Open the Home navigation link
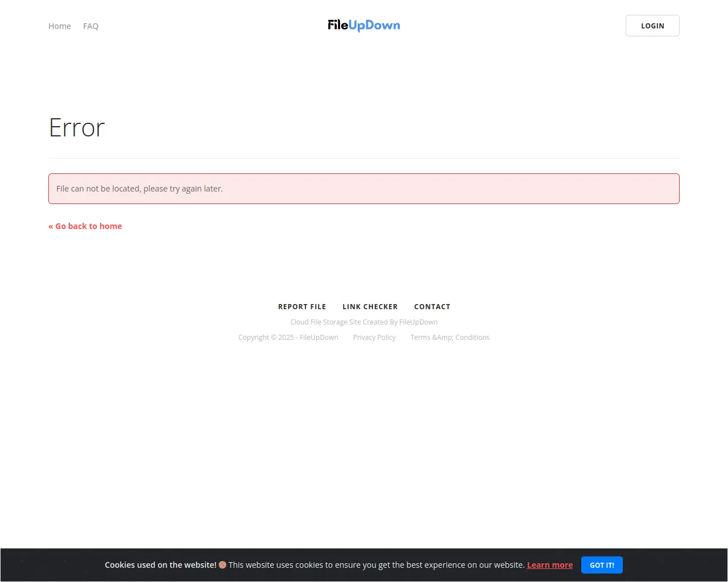728x582 pixels. click(60, 26)
